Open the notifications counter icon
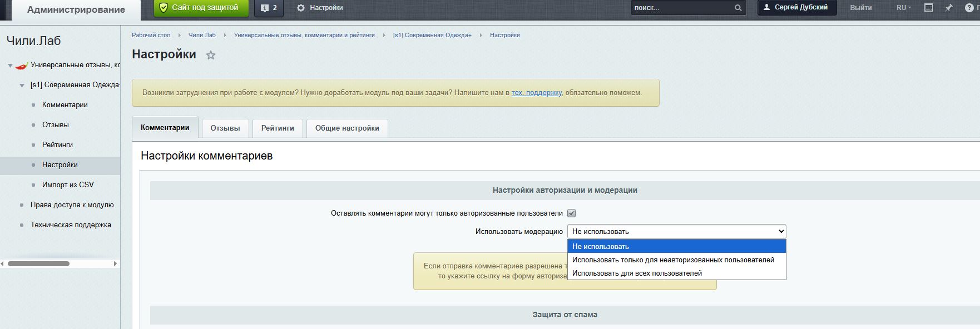Screen dimensions: 980x329 pos(269,8)
